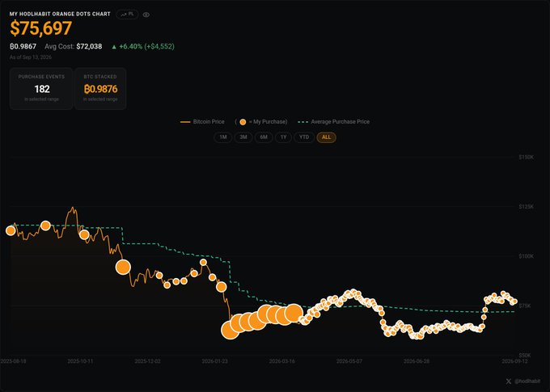This screenshot has height=392, width=550.
Task: Click the 2026-03-16 x-axis date
Action: click(282, 361)
